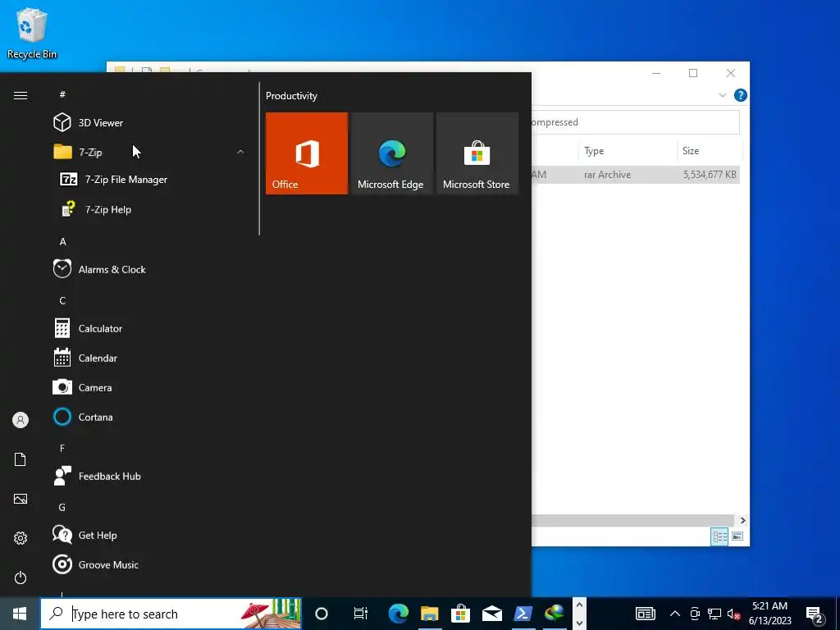Click the globe download manager taskbar icon
This screenshot has height=630, width=840.
point(554,614)
